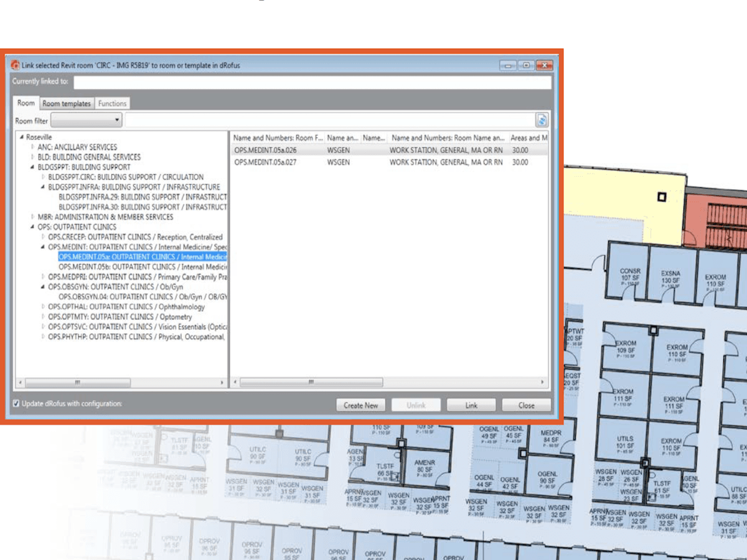Click the refresh icon beside the filter field
Viewport: 747px width, 560px height.
542,121
